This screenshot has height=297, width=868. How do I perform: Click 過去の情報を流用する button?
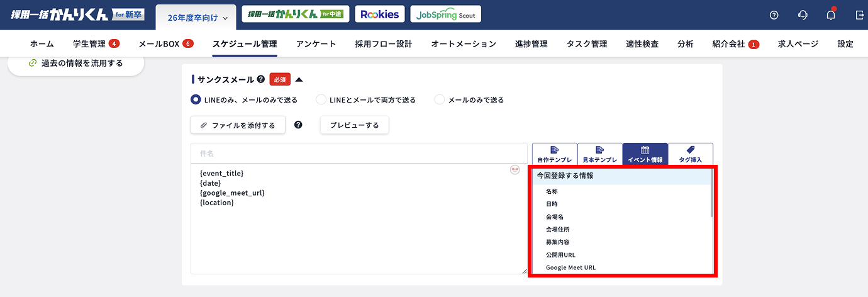[75, 64]
